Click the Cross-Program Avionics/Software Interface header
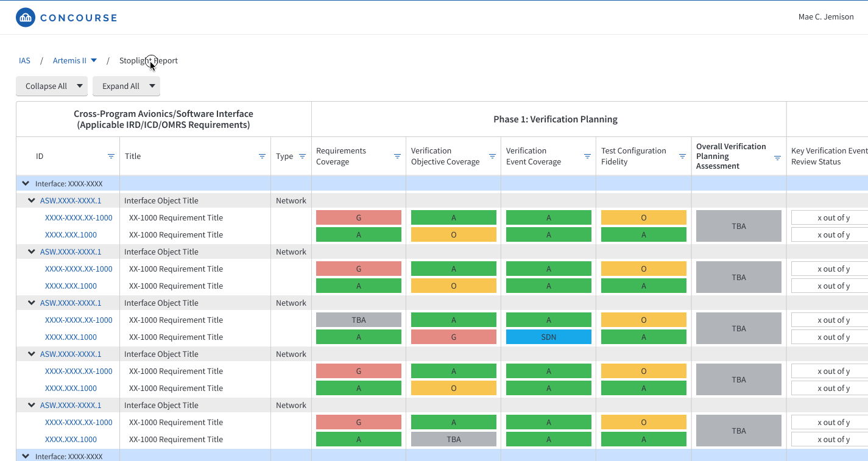The image size is (868, 461). (x=163, y=119)
